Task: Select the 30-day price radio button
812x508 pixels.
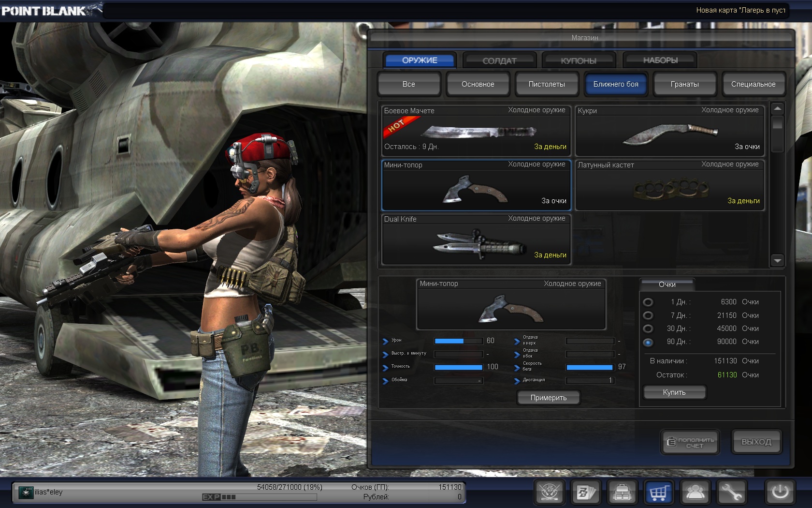Action: pyautogui.click(x=648, y=329)
